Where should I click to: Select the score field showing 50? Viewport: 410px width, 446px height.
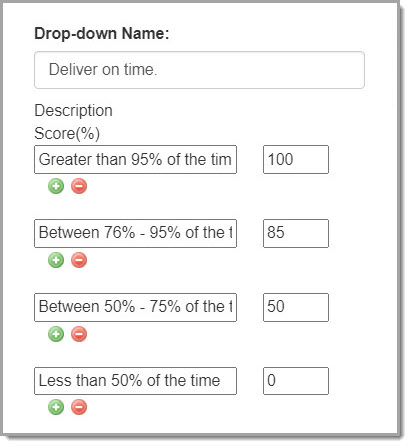296,307
